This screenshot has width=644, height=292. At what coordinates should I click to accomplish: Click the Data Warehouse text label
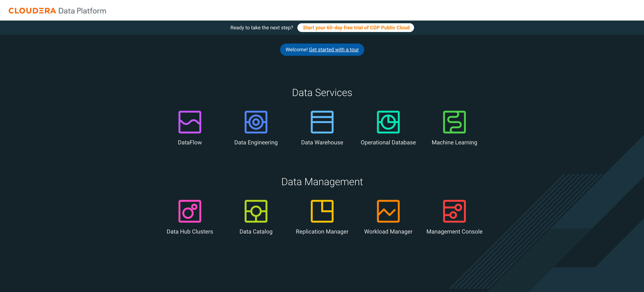(322, 143)
